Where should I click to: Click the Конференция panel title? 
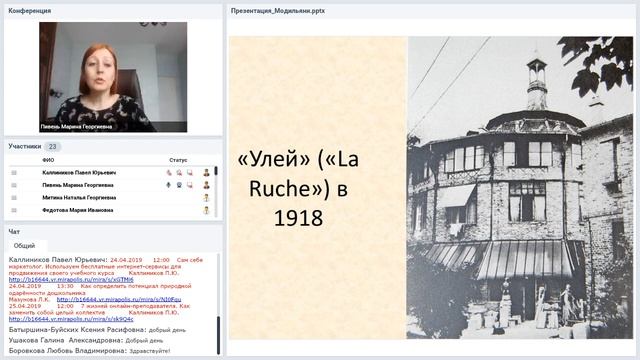point(30,11)
